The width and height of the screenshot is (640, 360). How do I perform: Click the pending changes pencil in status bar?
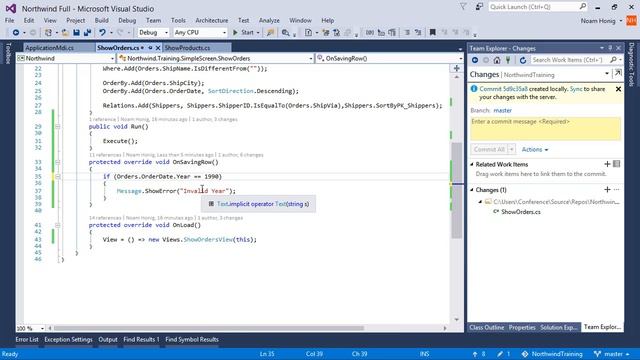(504, 354)
